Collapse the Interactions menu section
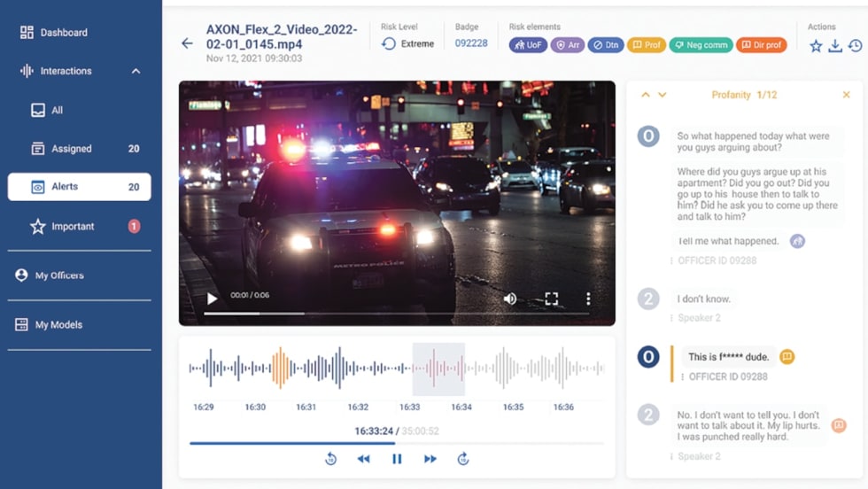 click(136, 71)
